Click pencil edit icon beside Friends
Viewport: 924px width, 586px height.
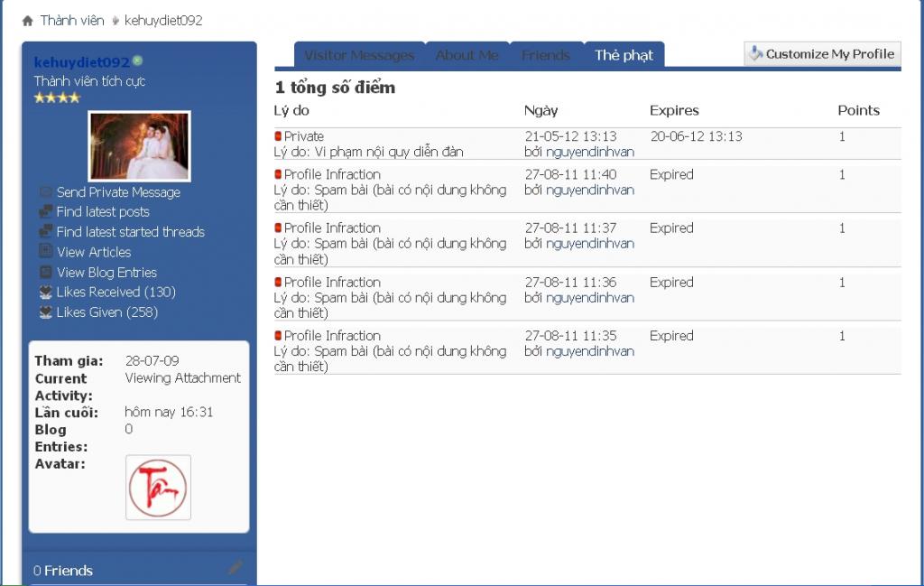236,568
